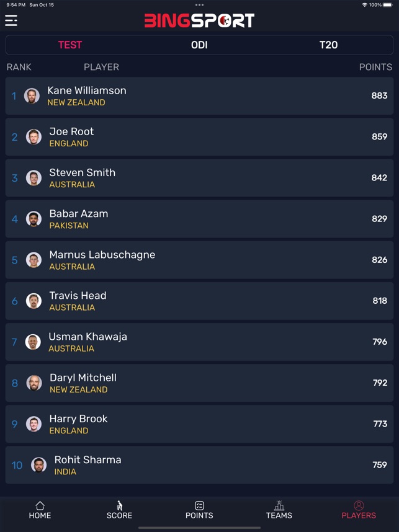
Task: Tap the three-dot multitasking indicator at top
Action: coord(199,5)
